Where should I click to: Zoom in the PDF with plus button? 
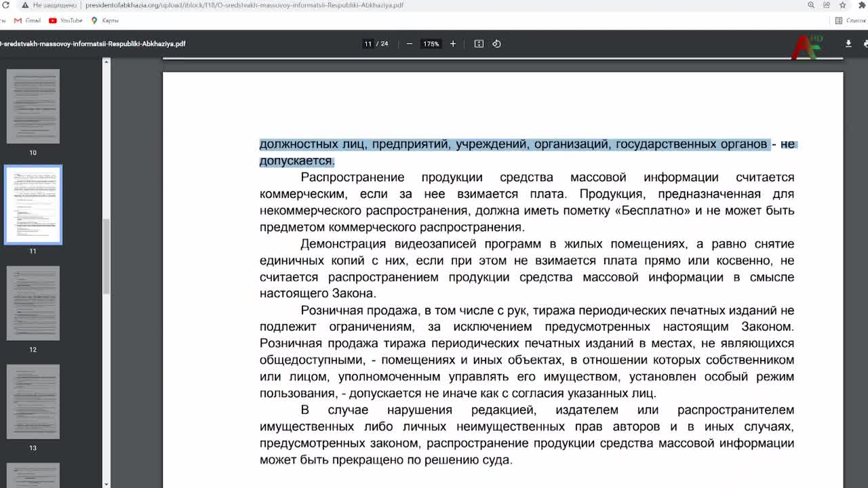[453, 43]
